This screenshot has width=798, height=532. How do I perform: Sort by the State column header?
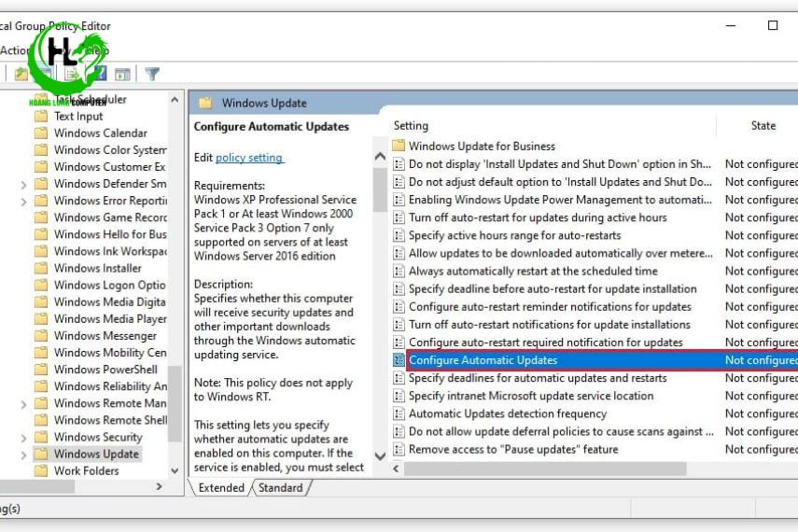(x=763, y=126)
